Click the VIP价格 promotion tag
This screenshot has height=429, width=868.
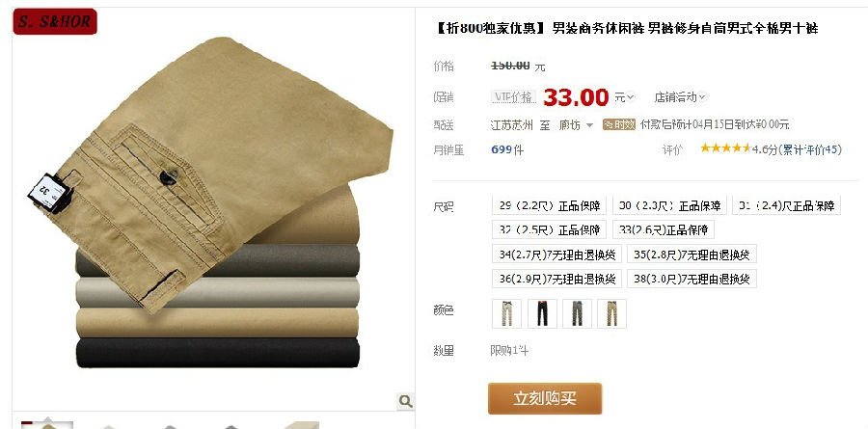514,97
